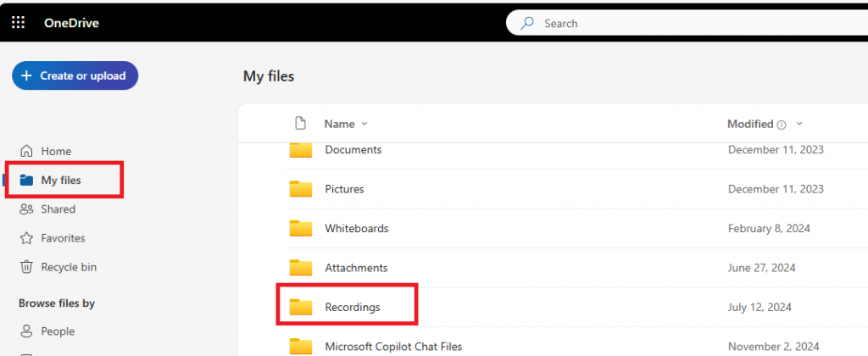868x356 pixels.
Task: Click the Favorites star icon
Action: (x=26, y=238)
